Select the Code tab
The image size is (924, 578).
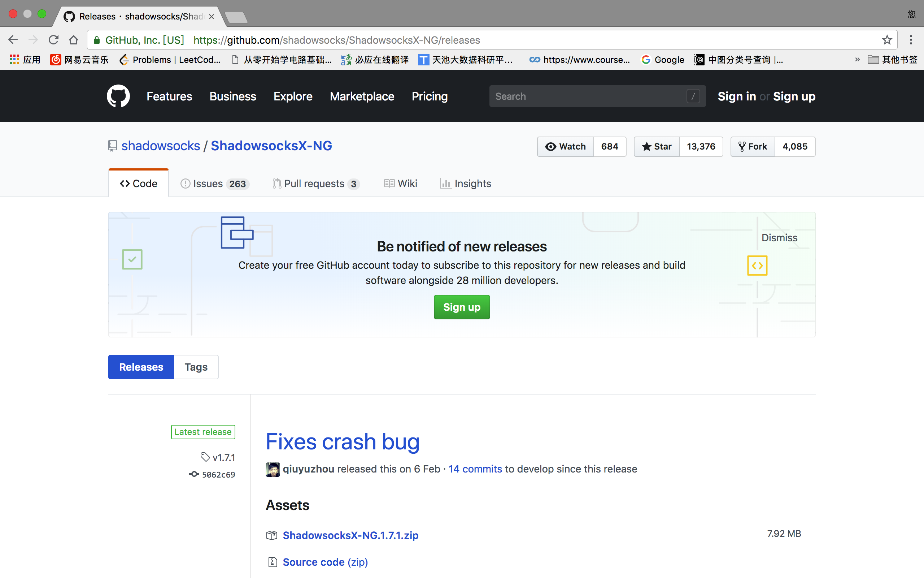coord(139,184)
